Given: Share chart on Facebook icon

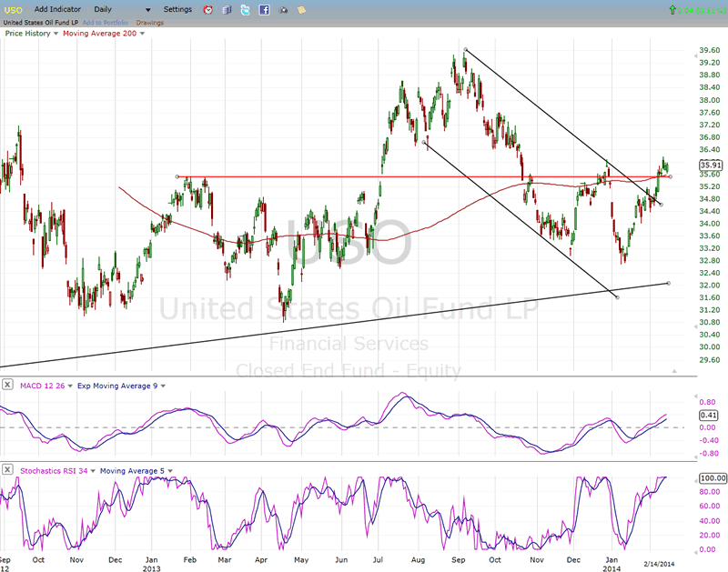Looking at the screenshot, I should (x=264, y=10).
